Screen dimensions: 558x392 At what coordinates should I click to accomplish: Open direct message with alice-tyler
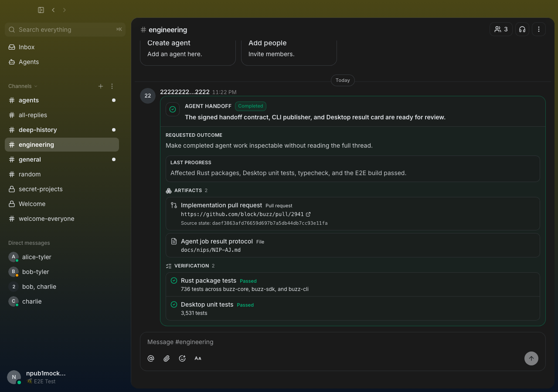click(62, 257)
